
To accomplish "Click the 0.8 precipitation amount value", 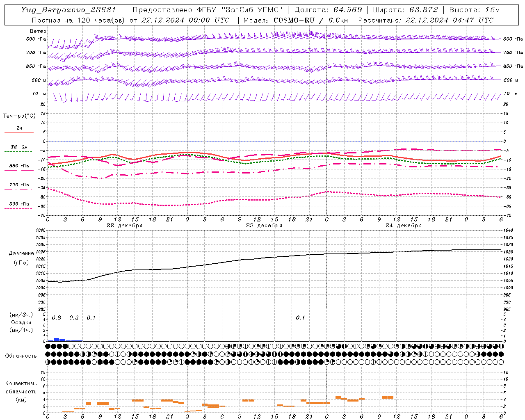I will 57,318.
